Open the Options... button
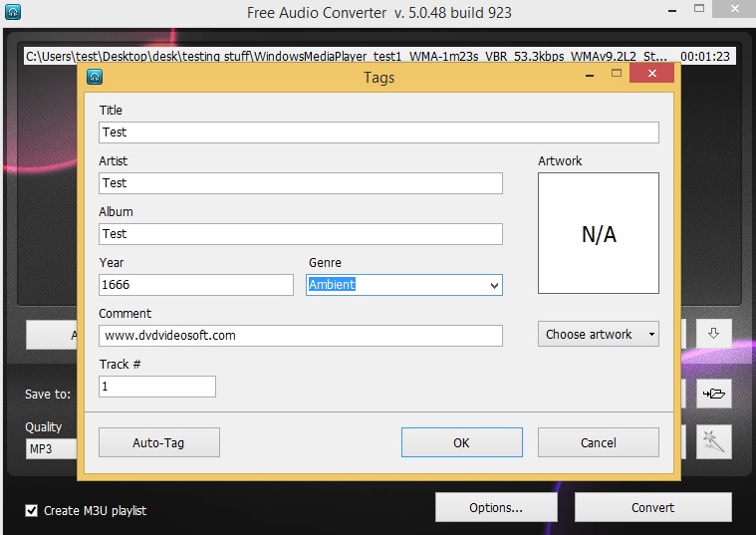Image resolution: width=756 pixels, height=535 pixels. 496,507
